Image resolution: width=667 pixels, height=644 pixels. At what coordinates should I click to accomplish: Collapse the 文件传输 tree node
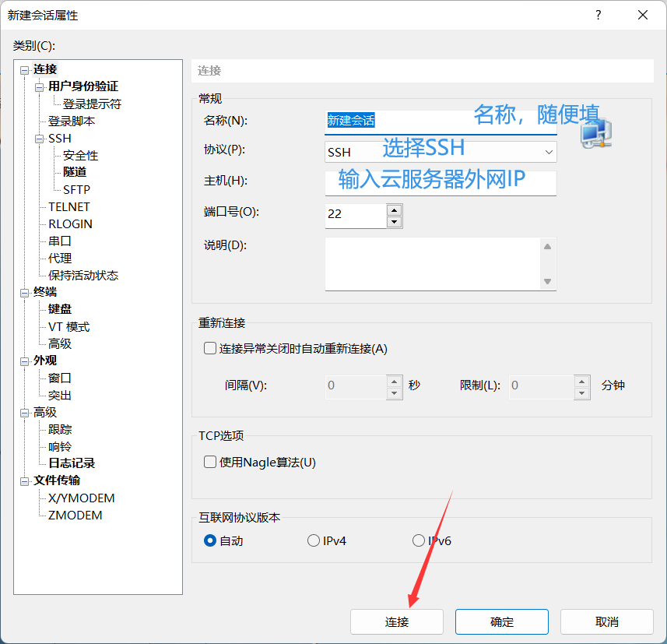coord(24,481)
